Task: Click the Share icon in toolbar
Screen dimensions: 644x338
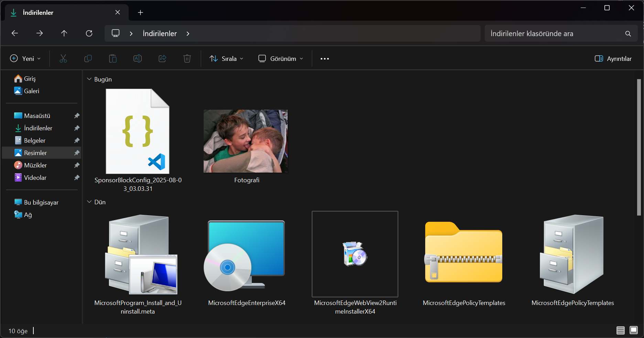Action: click(x=162, y=58)
